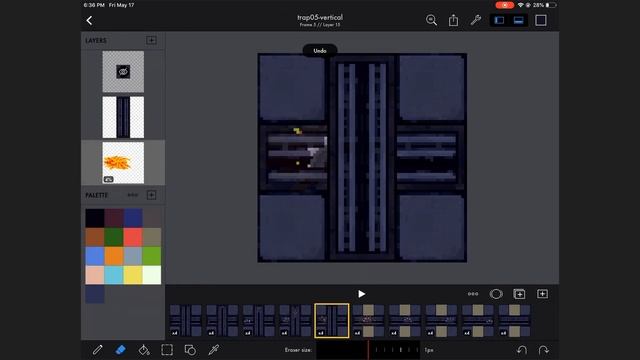
Task: Pick the peach pink swatch
Action: (95, 275)
